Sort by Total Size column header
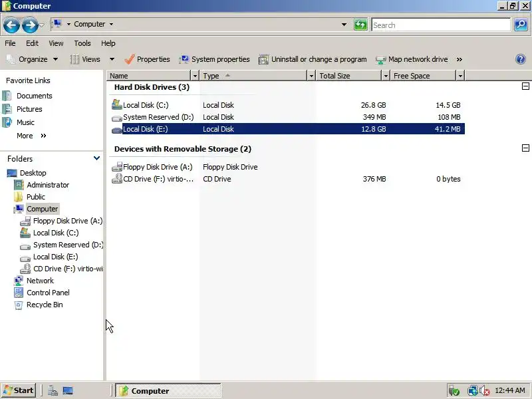Screen dimensions: 532x399 pos(349,76)
